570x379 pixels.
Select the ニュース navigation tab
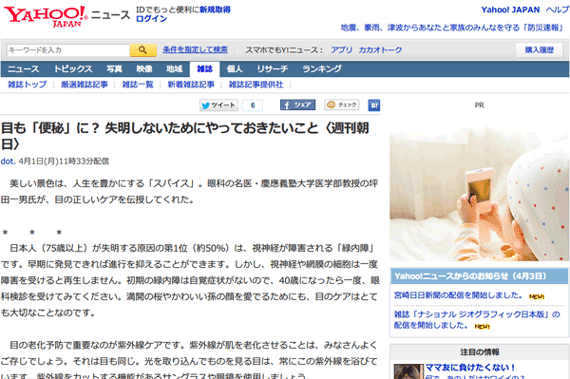23,69
